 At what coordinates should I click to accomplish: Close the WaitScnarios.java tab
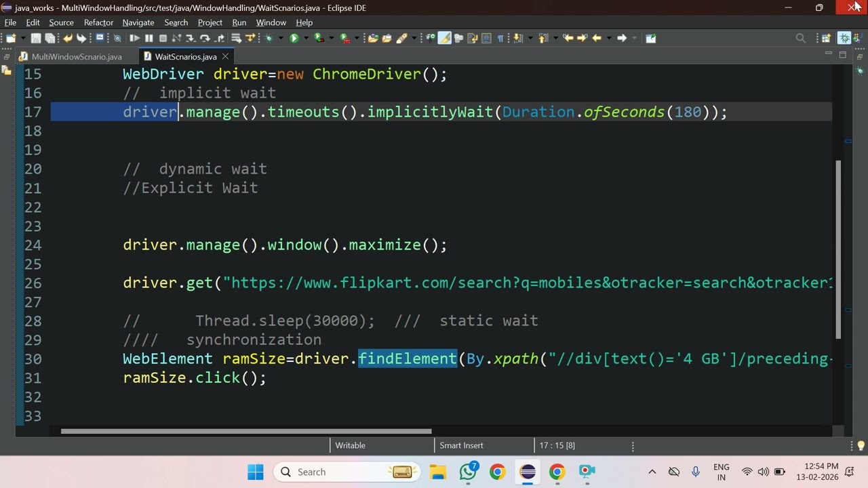[x=225, y=56]
